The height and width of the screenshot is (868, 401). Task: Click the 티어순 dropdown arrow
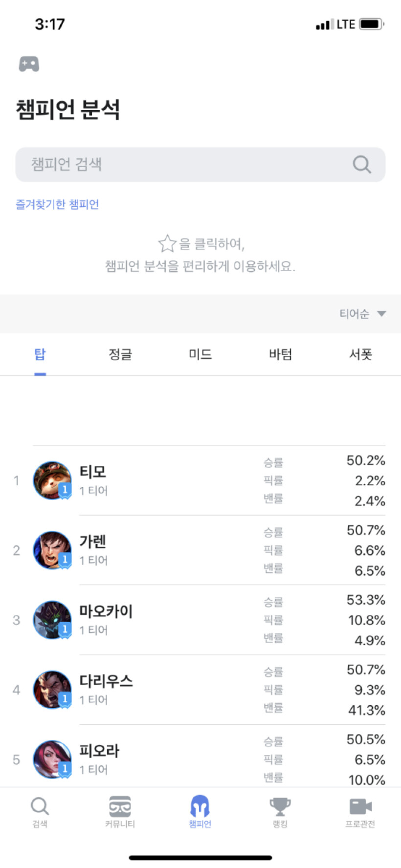click(382, 314)
